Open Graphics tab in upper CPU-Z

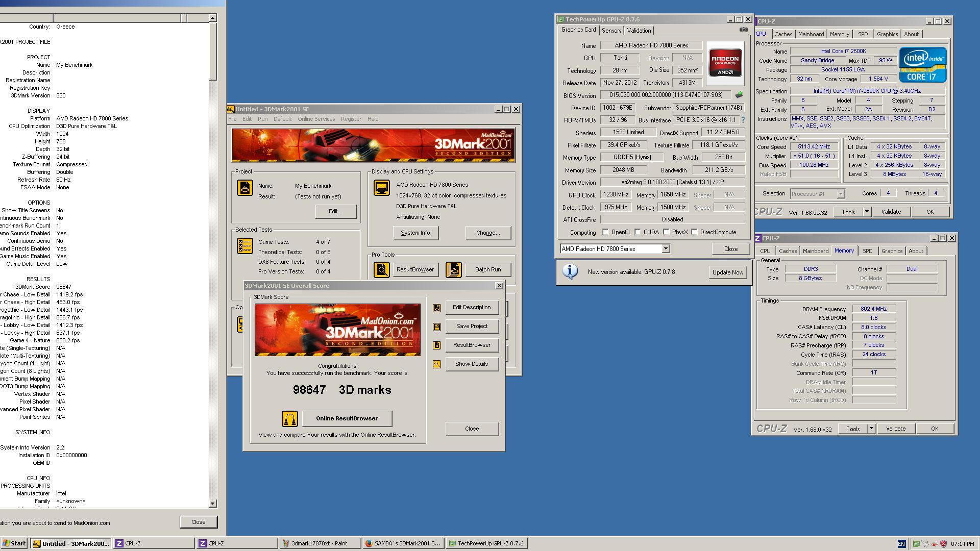click(x=887, y=34)
